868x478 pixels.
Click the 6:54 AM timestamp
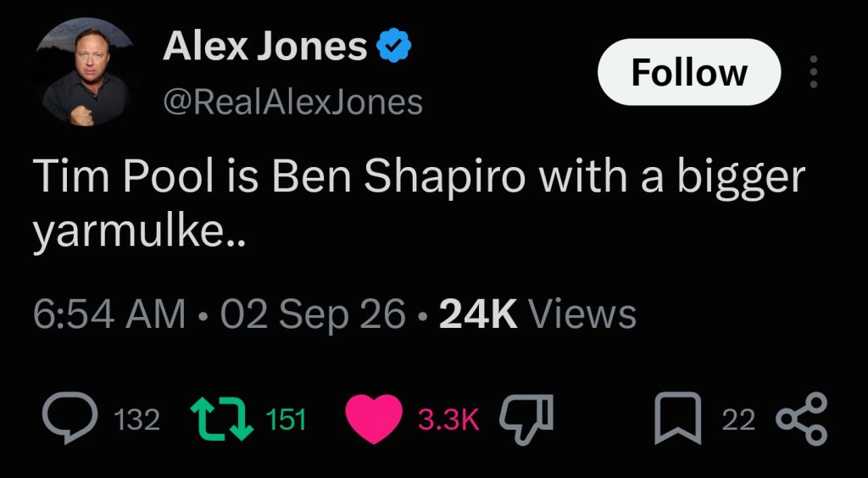pos(109,314)
